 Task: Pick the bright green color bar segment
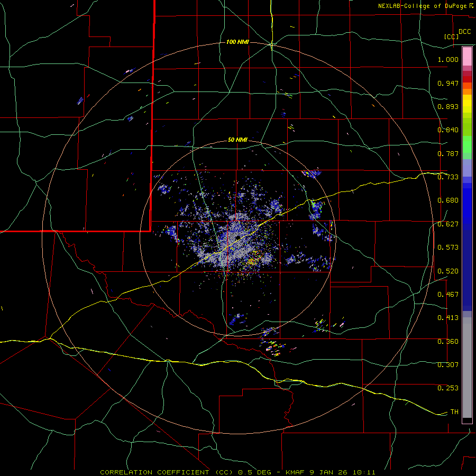[467, 144]
